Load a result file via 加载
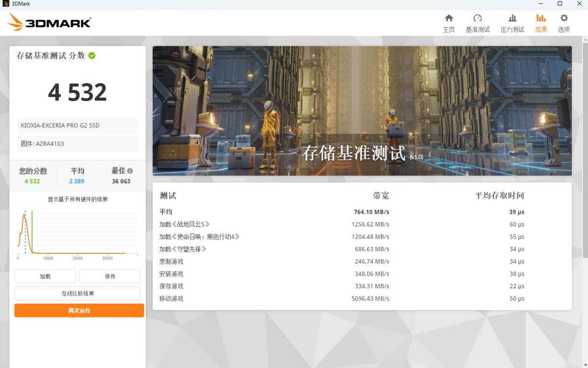Viewport: 588px width, 368px height. [45, 276]
